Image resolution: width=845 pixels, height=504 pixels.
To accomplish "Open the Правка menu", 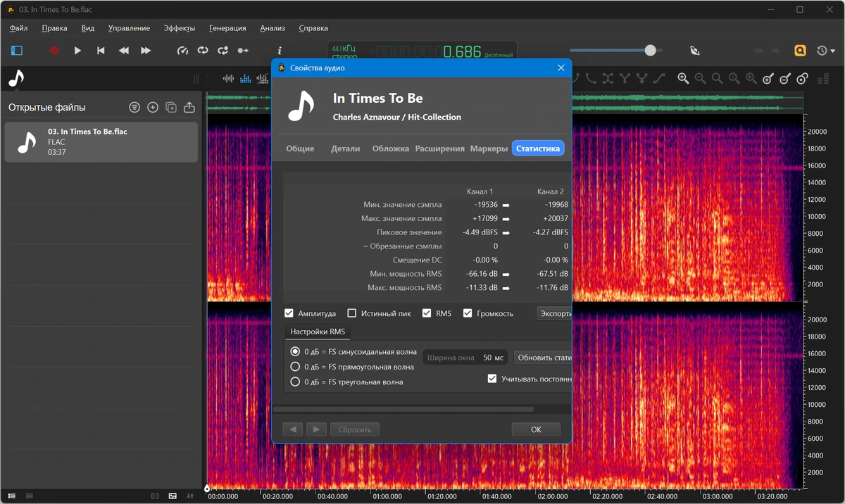I will point(54,28).
